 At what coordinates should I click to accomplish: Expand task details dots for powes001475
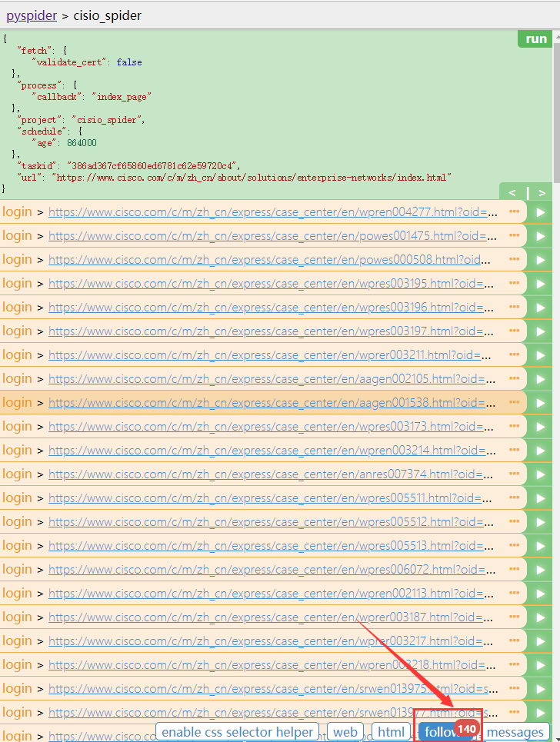tap(514, 235)
